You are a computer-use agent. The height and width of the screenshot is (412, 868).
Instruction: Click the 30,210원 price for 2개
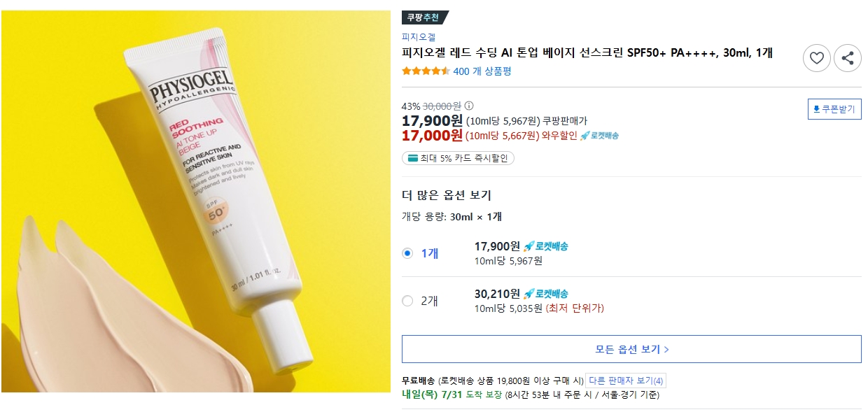(497, 294)
